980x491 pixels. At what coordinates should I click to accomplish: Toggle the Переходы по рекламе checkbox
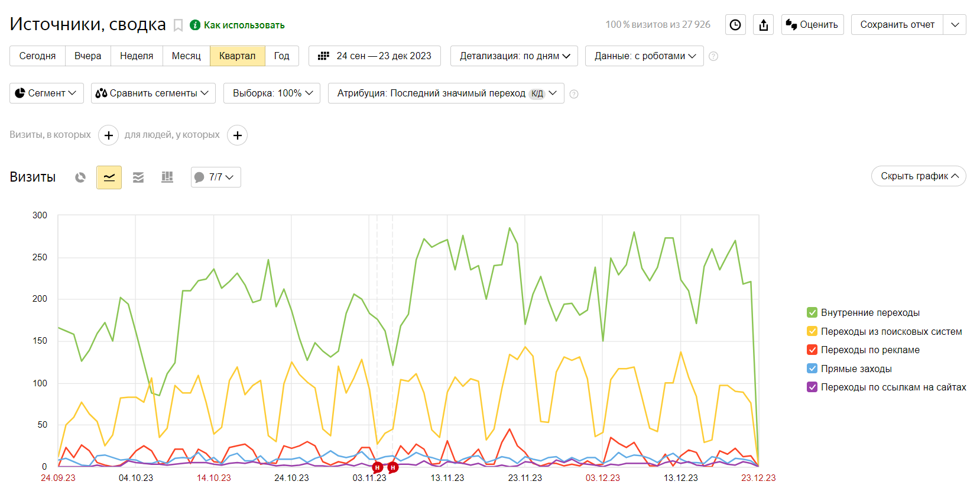point(812,350)
